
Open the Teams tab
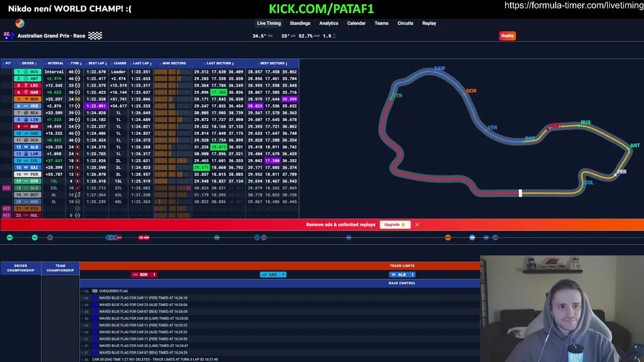pyautogui.click(x=381, y=23)
